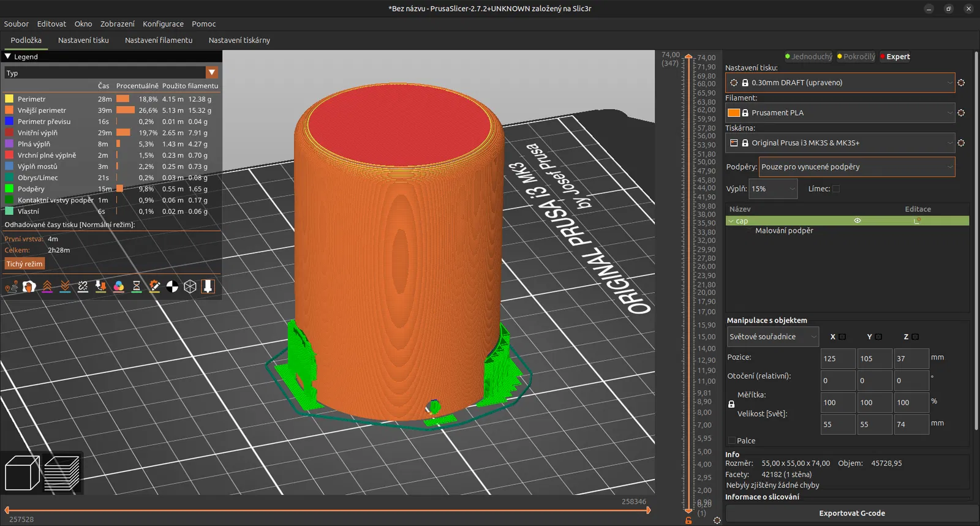
Task: Toggle center of gravity marker icon
Action: [172, 287]
